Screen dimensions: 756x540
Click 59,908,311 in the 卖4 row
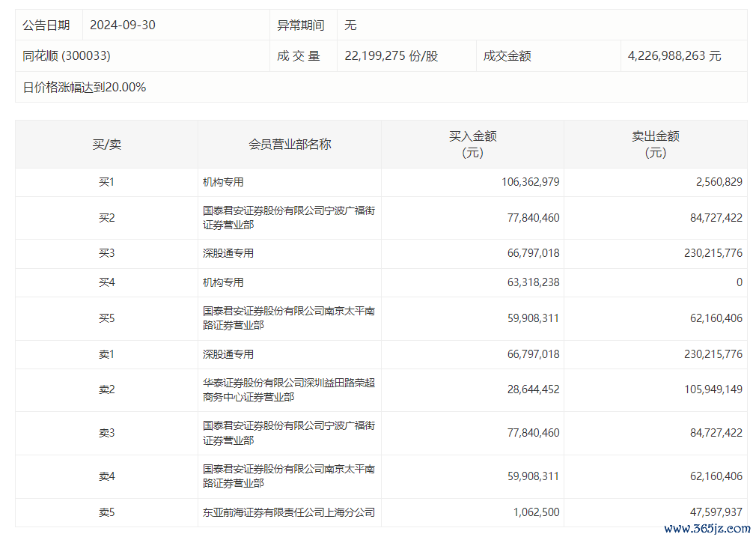[533, 476]
